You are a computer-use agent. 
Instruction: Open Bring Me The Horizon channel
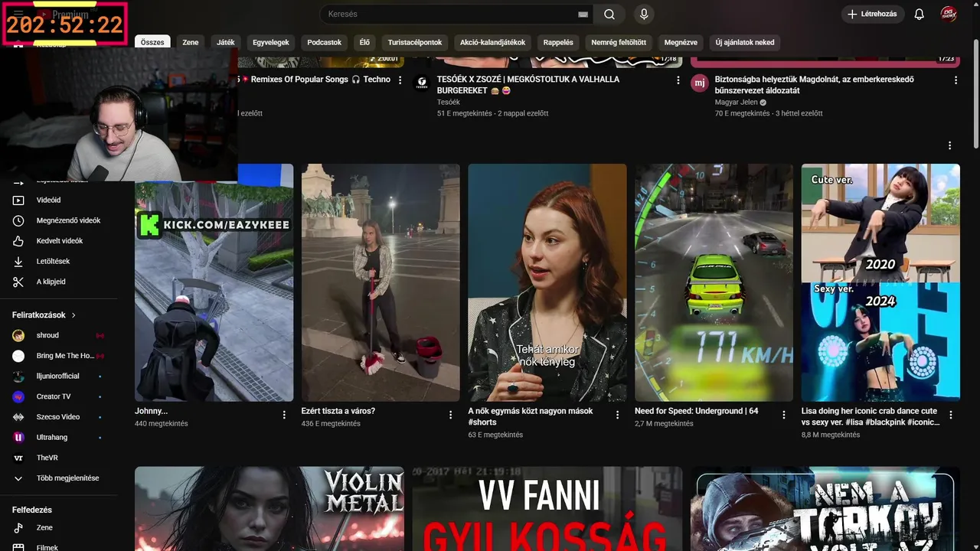pos(59,356)
